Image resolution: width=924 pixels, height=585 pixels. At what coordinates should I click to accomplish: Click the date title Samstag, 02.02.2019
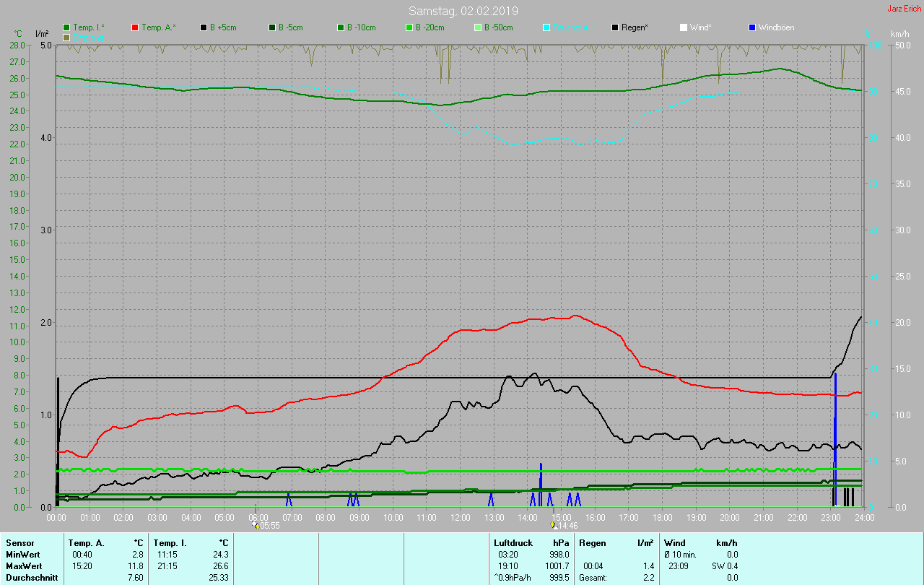pos(463,11)
